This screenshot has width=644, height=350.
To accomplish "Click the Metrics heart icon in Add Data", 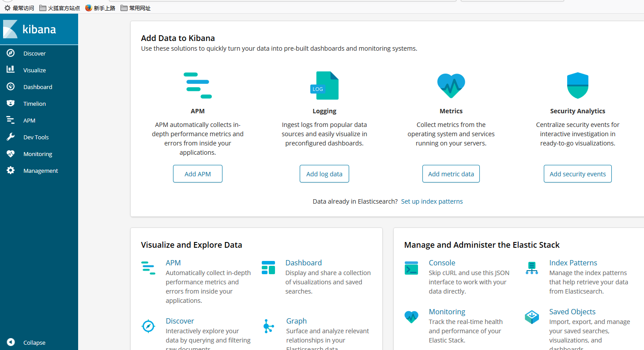I will 451,86.
